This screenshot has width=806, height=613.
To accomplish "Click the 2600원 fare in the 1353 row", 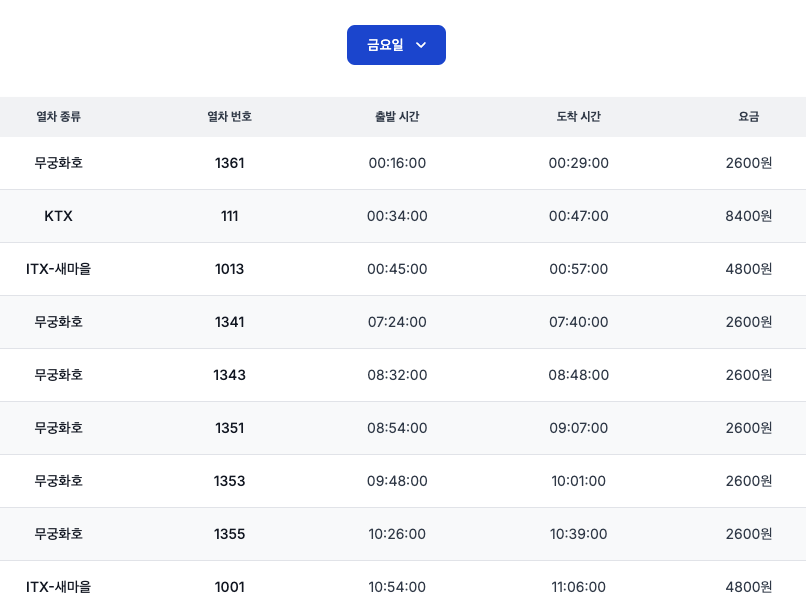I will [749, 480].
